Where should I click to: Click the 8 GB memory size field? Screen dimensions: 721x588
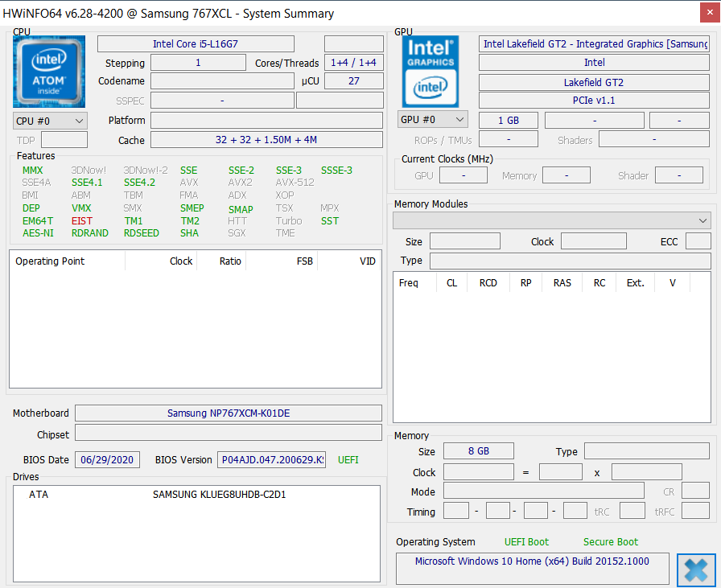click(x=478, y=451)
